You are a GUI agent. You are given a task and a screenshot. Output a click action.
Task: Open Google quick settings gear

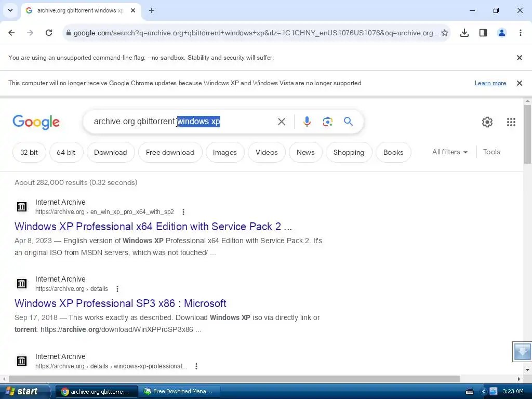[x=487, y=122]
